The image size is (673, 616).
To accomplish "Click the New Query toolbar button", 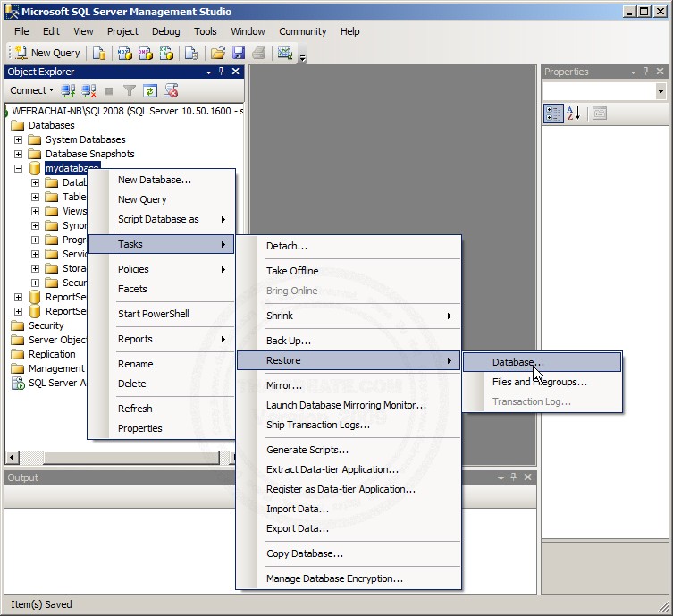I will click(47, 53).
